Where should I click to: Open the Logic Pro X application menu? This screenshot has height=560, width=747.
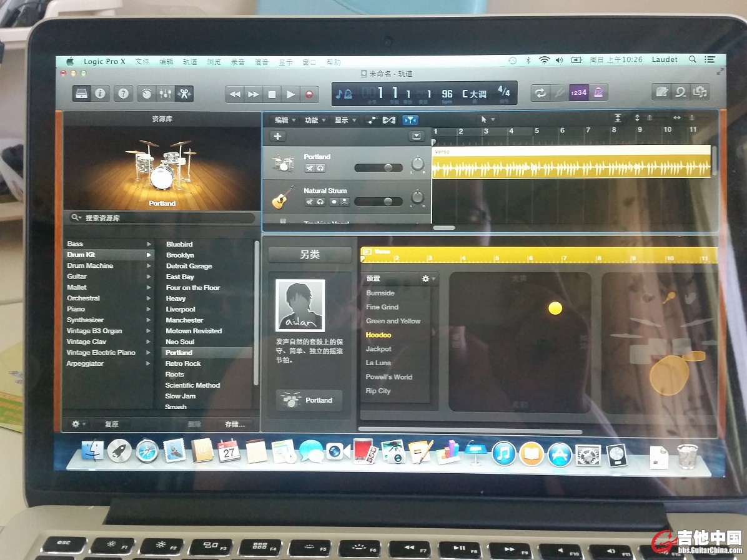tap(104, 61)
